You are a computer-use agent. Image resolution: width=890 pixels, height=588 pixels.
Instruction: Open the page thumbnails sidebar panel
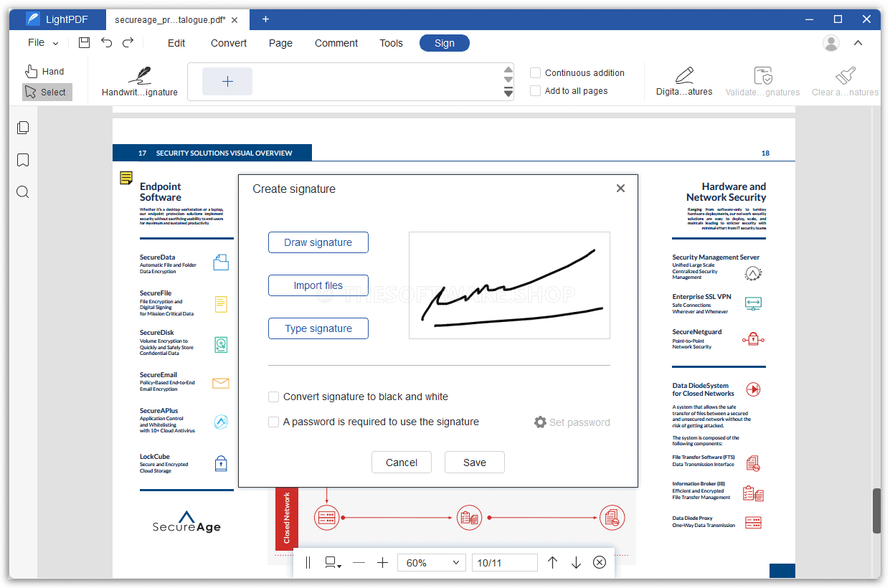click(23, 128)
